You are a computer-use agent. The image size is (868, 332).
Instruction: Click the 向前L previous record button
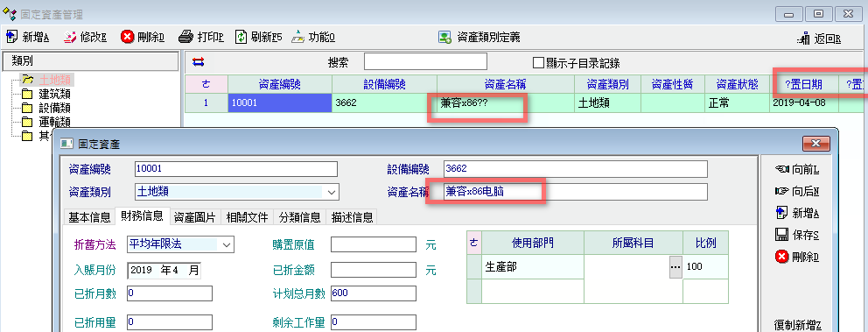pyautogui.click(x=798, y=170)
